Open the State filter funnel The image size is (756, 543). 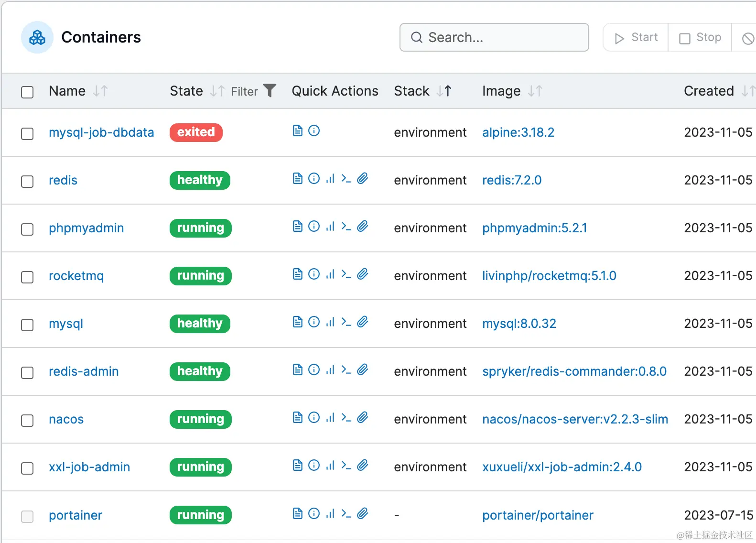(x=270, y=90)
